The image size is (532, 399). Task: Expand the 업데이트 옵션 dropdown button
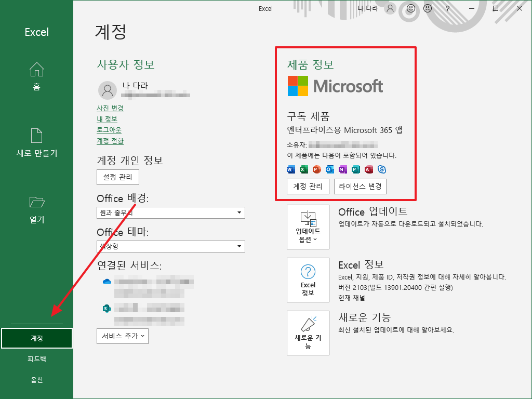(x=308, y=227)
